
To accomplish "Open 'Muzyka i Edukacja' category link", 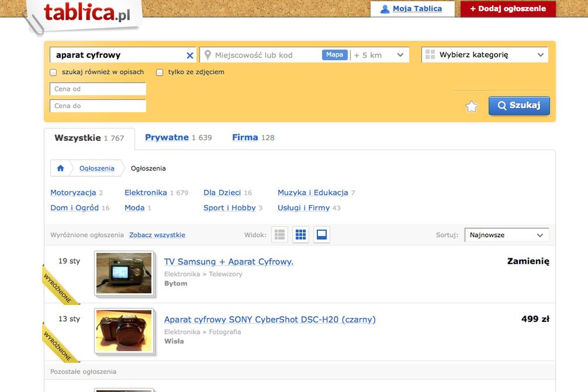I will click(x=313, y=193).
